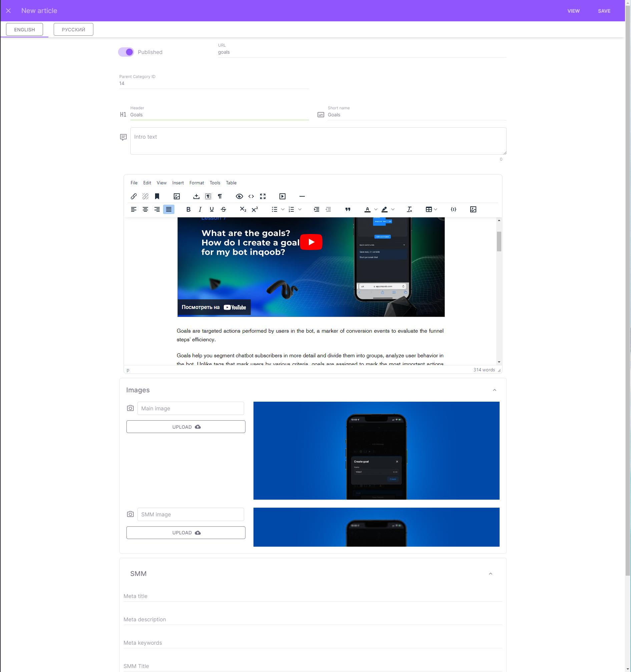Screen dimensions: 631x672
Task: Open the preview eye icon
Action: [239, 196]
